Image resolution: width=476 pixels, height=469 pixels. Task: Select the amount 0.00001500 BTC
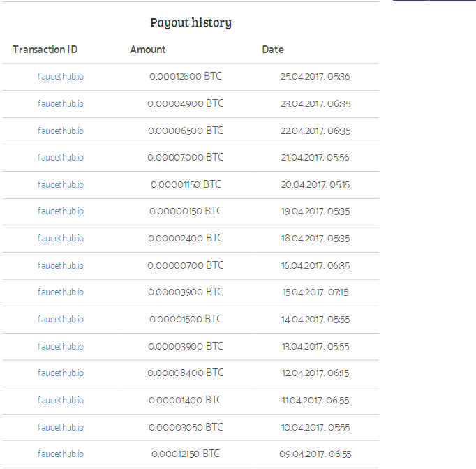coord(186,319)
